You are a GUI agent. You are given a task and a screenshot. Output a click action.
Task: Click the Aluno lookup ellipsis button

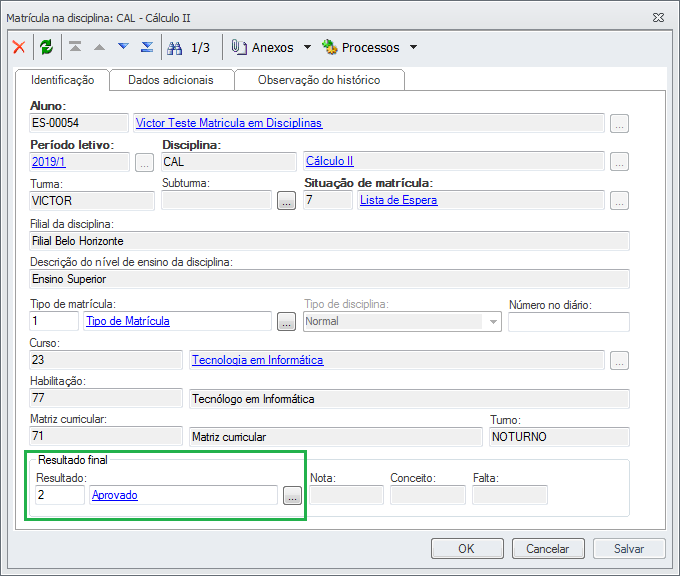tap(619, 124)
